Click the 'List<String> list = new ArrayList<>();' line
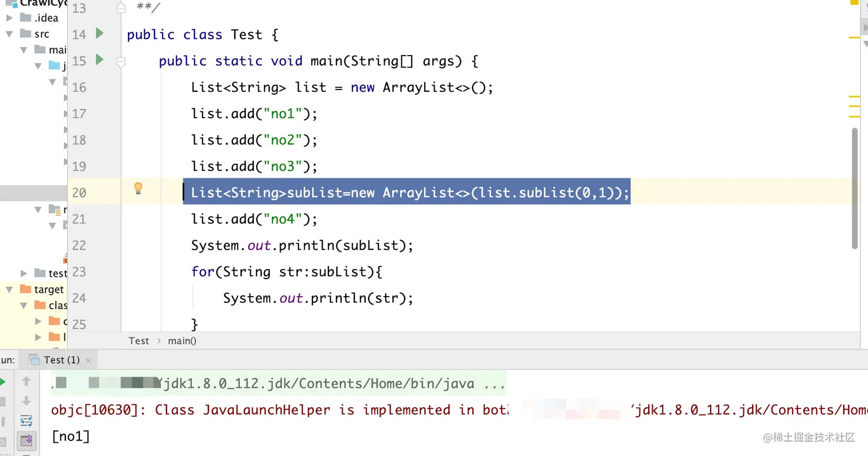 pyautogui.click(x=342, y=87)
